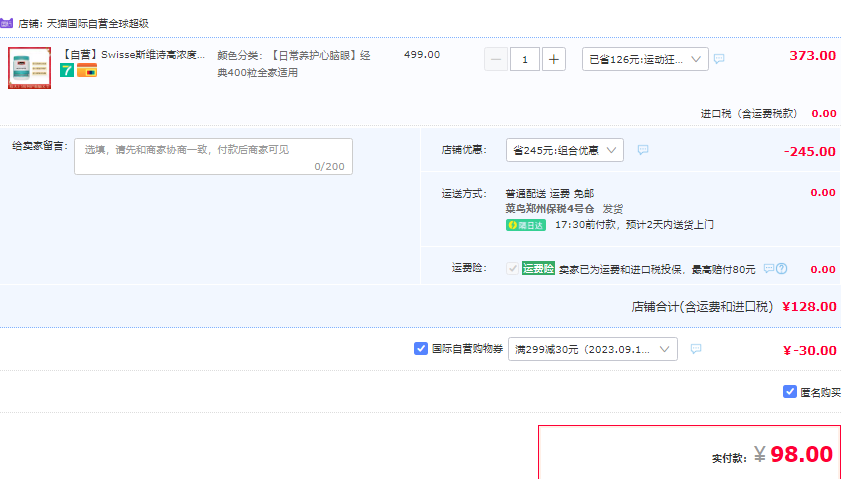
Task: Focus the quantity input showing 1
Action: 525,59
